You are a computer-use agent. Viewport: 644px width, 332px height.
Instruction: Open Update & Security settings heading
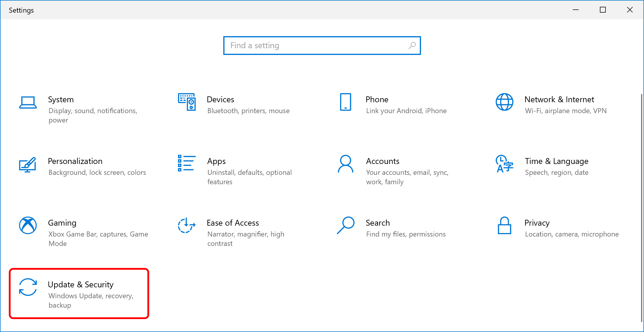(81, 285)
